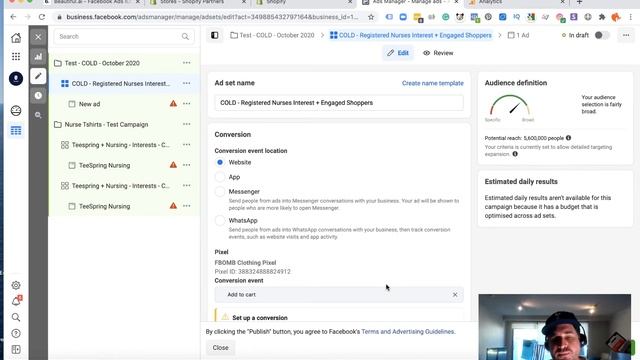Open the notifications bell icon
This screenshot has height=360, width=640.
(x=16, y=301)
